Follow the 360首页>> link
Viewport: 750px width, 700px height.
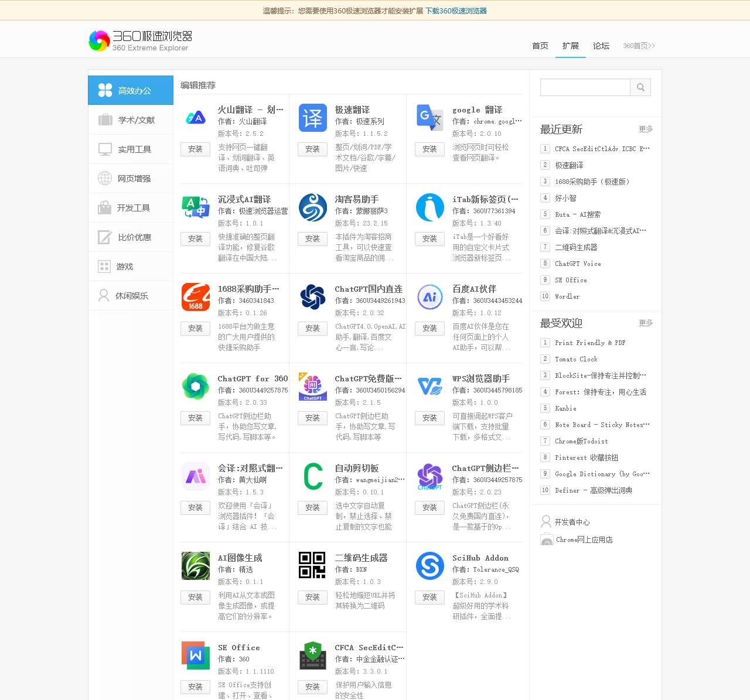click(x=639, y=46)
